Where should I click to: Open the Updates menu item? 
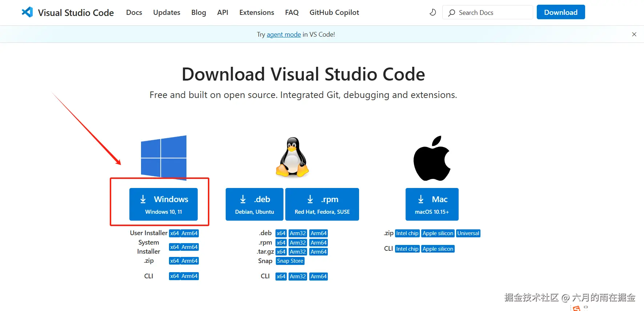coord(167,12)
